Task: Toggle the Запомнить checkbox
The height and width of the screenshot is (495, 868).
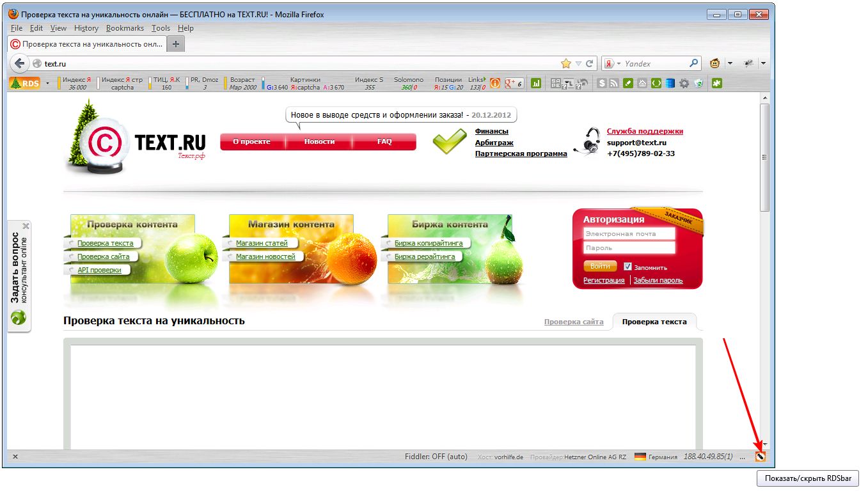Action: pyautogui.click(x=627, y=267)
